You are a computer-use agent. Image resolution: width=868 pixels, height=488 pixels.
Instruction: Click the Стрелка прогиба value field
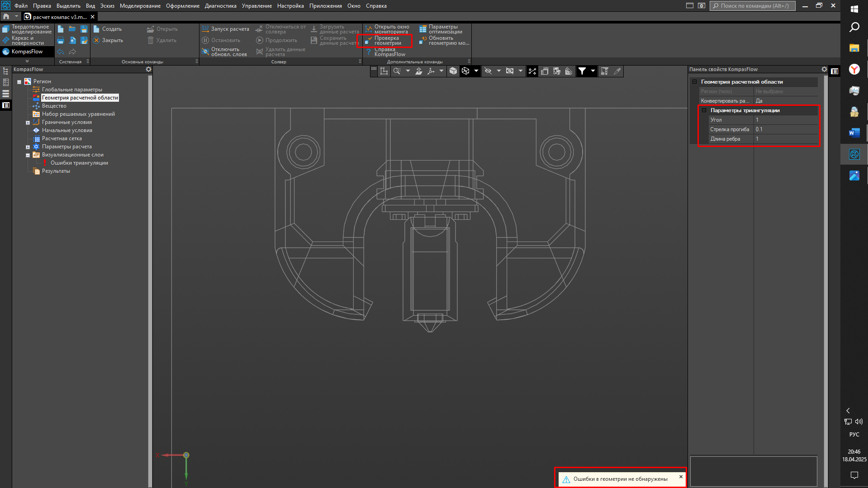785,129
